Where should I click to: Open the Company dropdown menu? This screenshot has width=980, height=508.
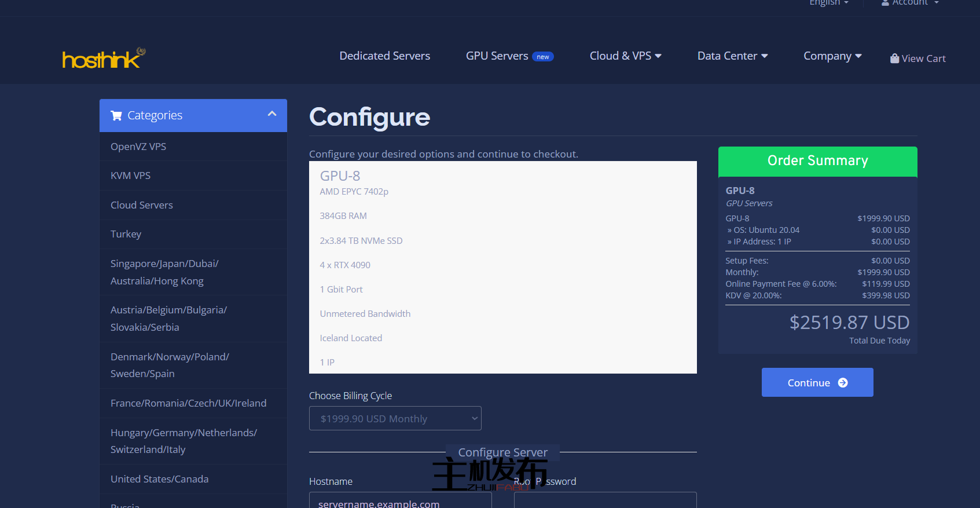tap(832, 56)
